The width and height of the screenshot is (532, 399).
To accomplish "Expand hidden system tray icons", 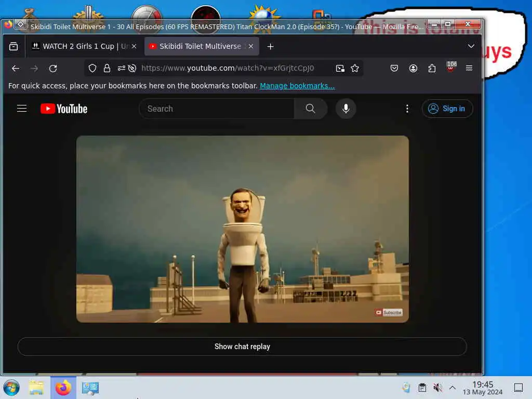I will coord(453,388).
